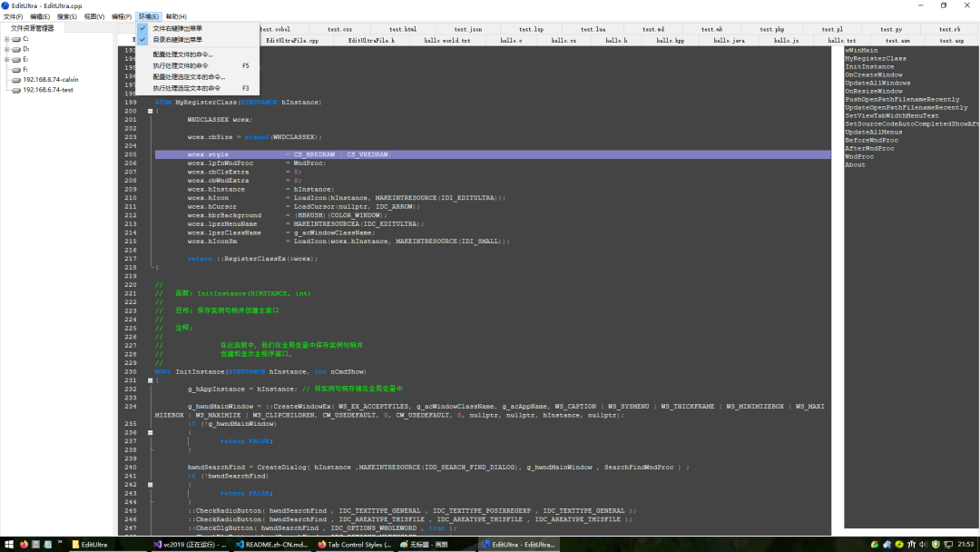Close the 环境(E) menu

coord(149,17)
